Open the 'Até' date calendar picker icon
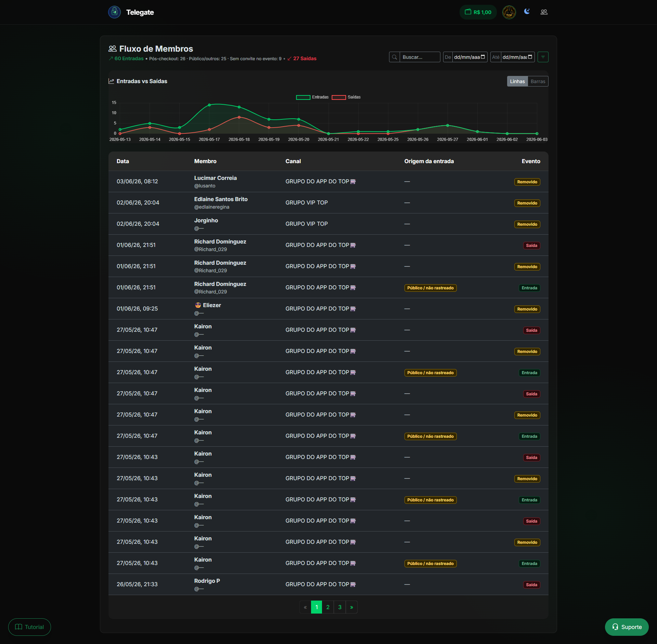Image resolution: width=657 pixels, height=644 pixels. pos(530,57)
